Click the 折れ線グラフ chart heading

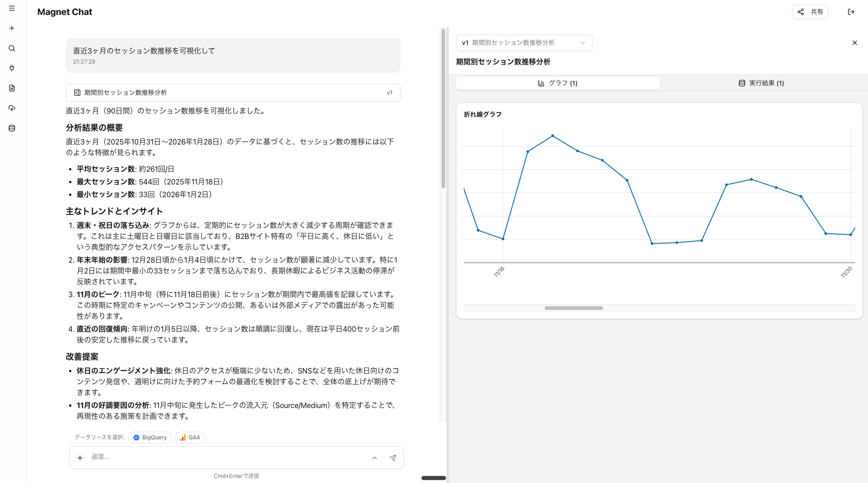482,115
